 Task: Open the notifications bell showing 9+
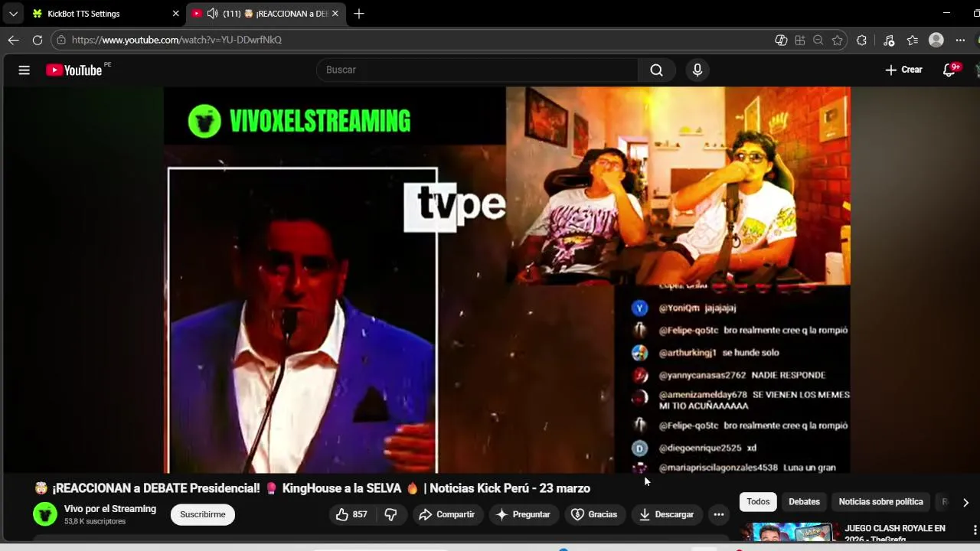point(949,70)
